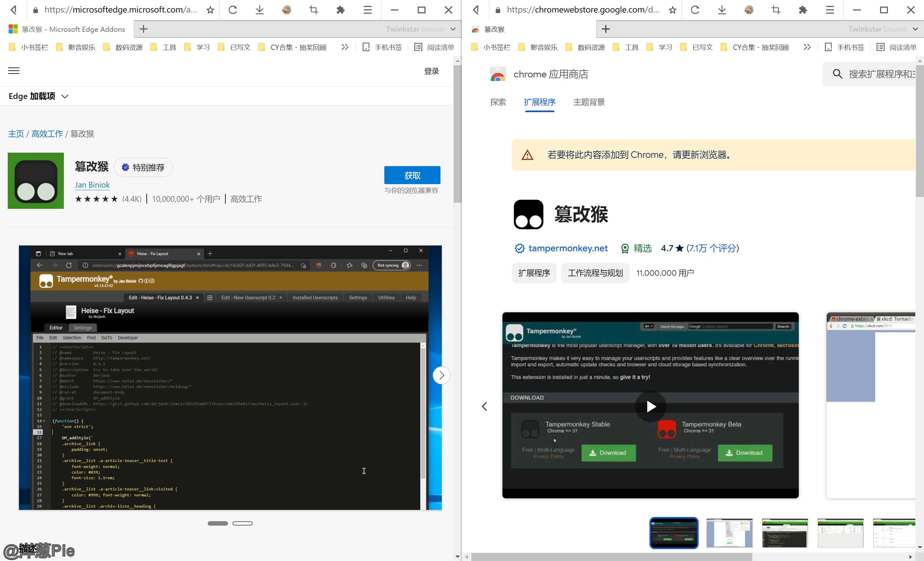Switch to the 探索 tab

pos(498,102)
